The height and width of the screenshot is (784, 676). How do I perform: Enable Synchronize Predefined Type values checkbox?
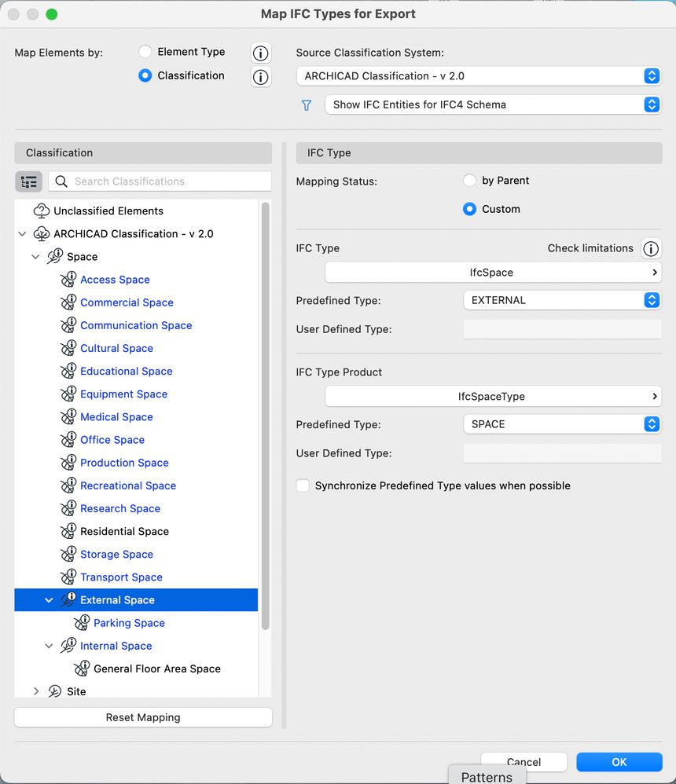coord(303,486)
